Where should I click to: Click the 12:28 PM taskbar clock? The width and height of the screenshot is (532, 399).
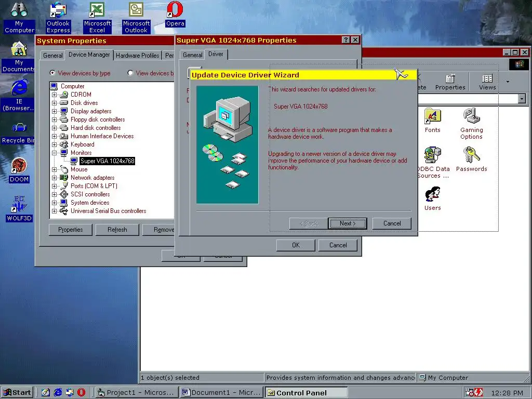coord(507,393)
